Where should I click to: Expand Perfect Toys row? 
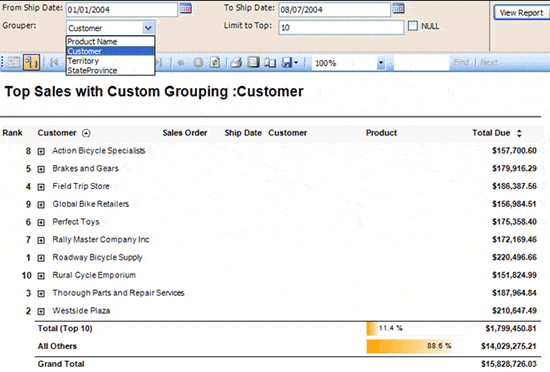41,223
